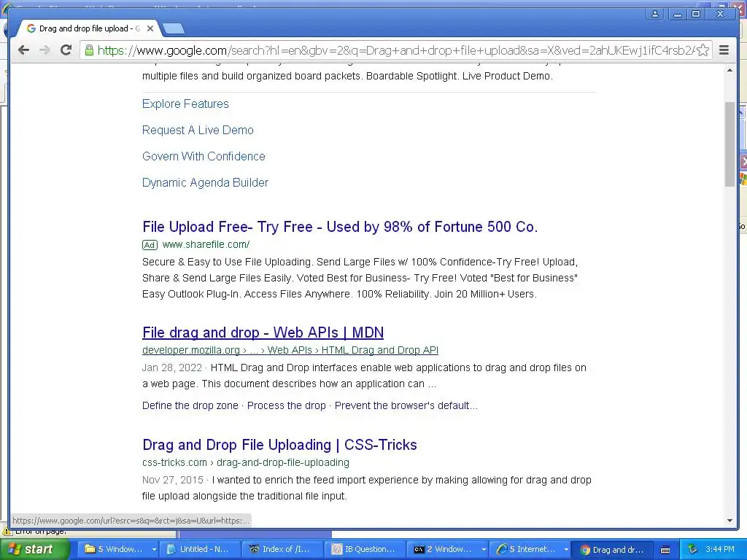This screenshot has height=560, width=747.
Task: Expand the 5 Windows Explorer group dropdown arrow
Action: (154, 550)
